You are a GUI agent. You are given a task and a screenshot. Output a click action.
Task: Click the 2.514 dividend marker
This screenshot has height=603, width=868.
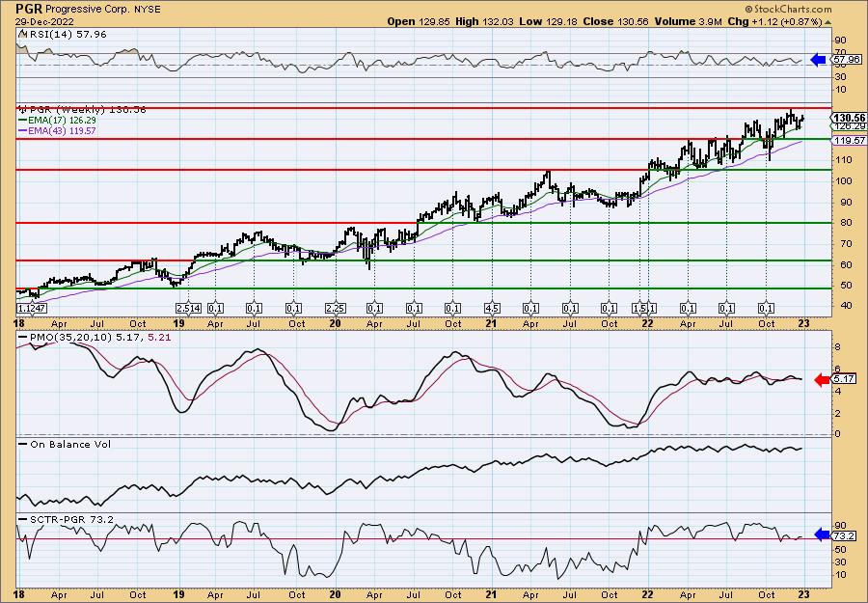(x=189, y=308)
